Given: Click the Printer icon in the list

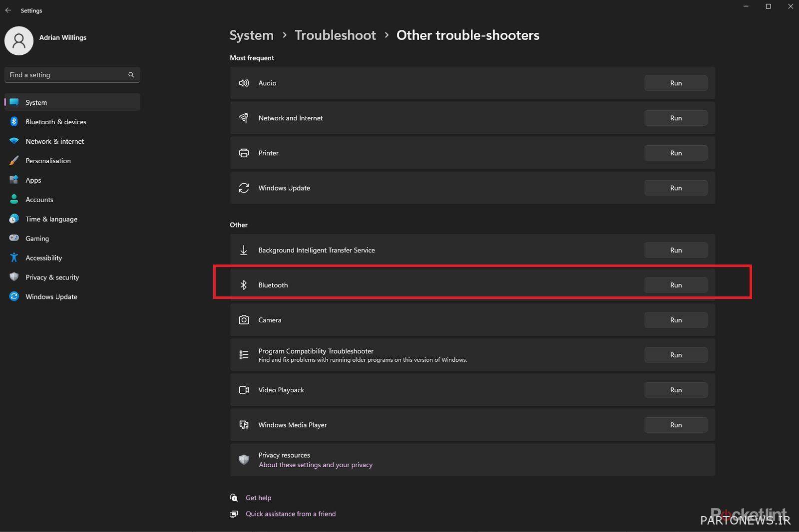Looking at the screenshot, I should (244, 153).
